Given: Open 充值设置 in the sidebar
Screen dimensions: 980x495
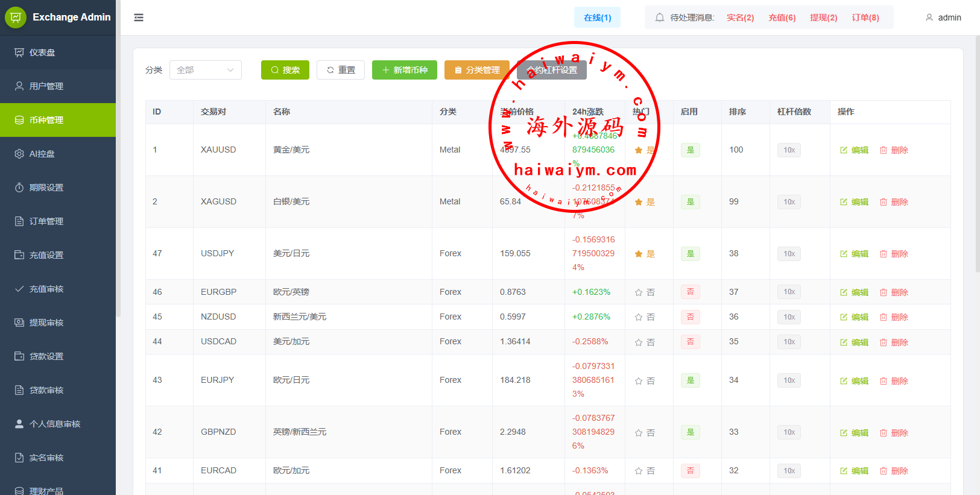Looking at the screenshot, I should tap(58, 255).
